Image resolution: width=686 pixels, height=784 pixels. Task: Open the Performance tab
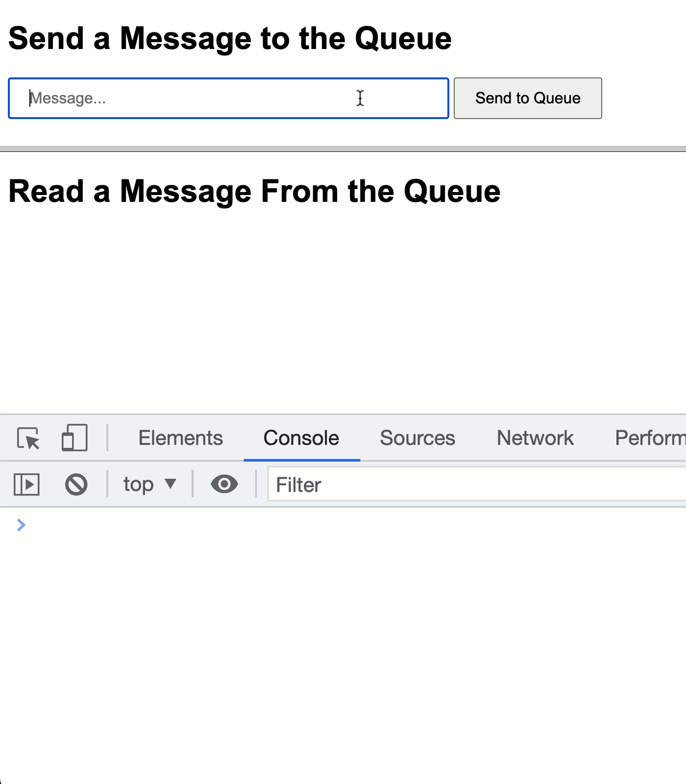tap(650, 438)
